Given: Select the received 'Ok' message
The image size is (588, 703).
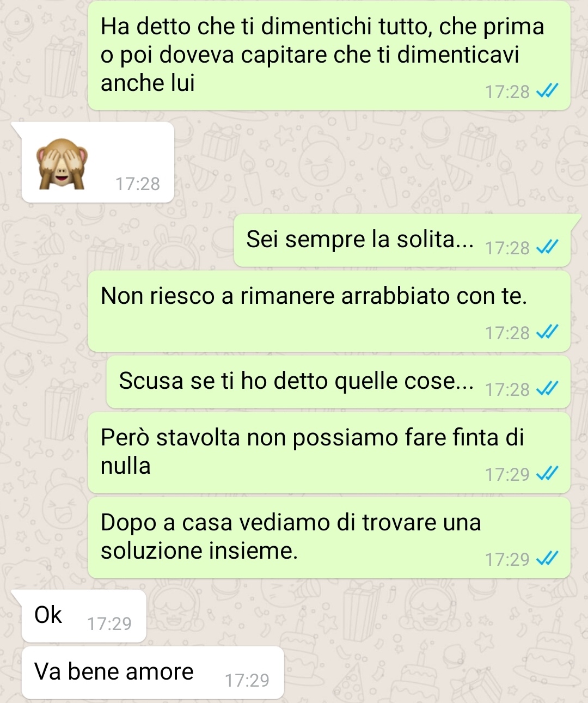Looking at the screenshot, I should [x=84, y=616].
